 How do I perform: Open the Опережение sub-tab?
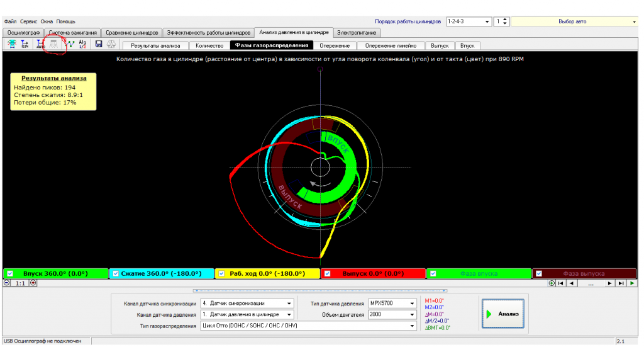(x=335, y=45)
